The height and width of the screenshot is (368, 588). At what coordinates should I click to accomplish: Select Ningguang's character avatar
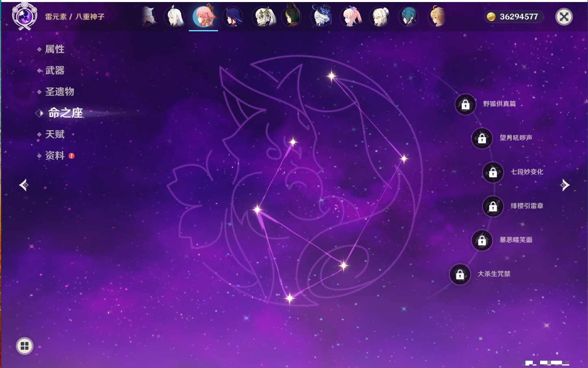click(x=380, y=17)
